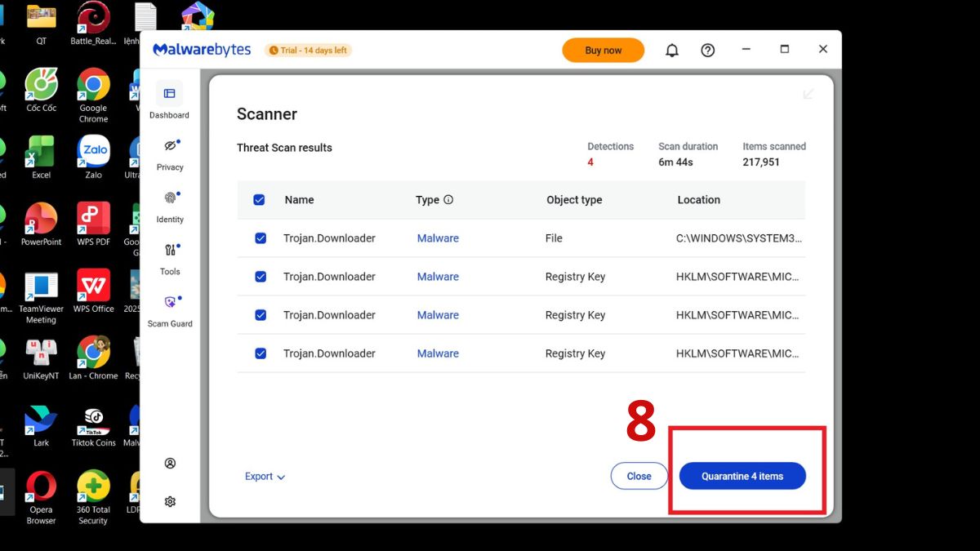Launch Cốc Cốc browser from desktop
This screenshot has width=980, height=551.
(41, 90)
